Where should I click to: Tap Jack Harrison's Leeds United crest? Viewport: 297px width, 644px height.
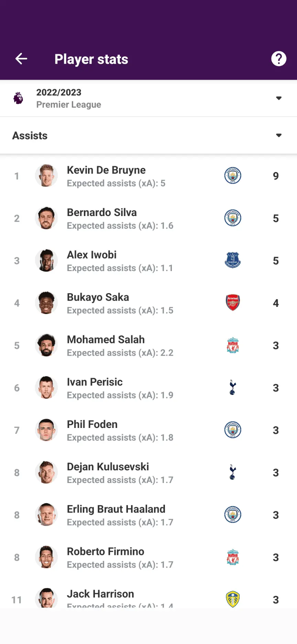(233, 599)
